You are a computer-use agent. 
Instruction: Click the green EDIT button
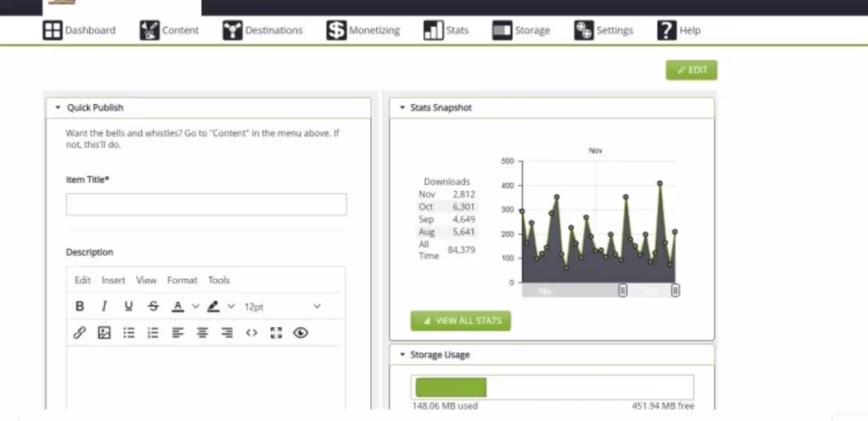tap(691, 70)
